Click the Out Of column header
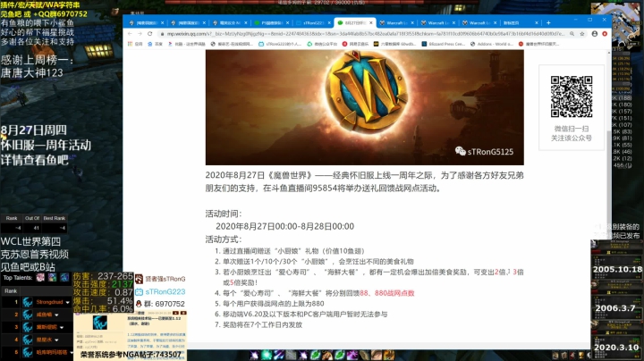This screenshot has width=644, height=361. [x=32, y=218]
